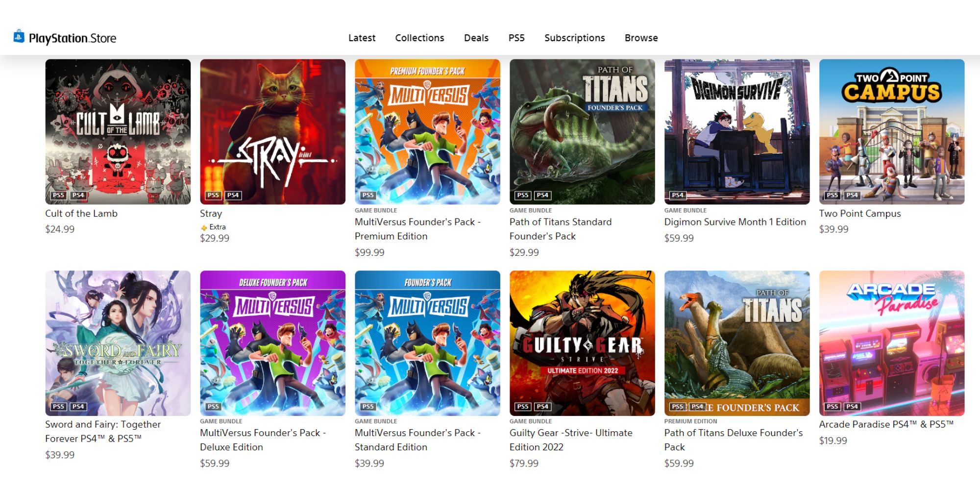Click the $19.99 Arcade Paradise price
Screen dimensions: 980x490
click(833, 441)
